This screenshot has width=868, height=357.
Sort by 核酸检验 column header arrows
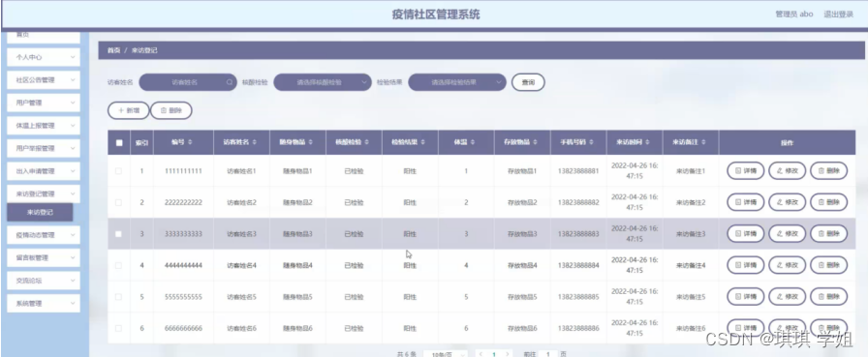coord(366,142)
